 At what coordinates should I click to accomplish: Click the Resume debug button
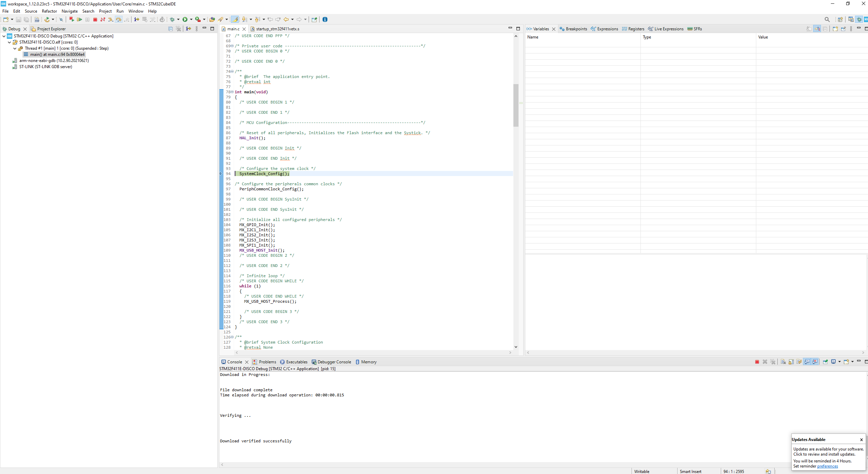click(79, 19)
